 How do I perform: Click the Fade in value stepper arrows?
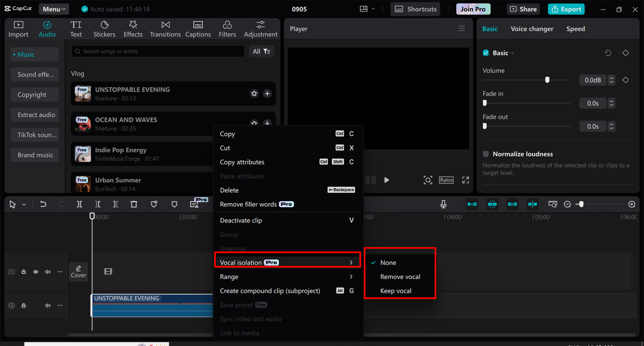coord(612,103)
